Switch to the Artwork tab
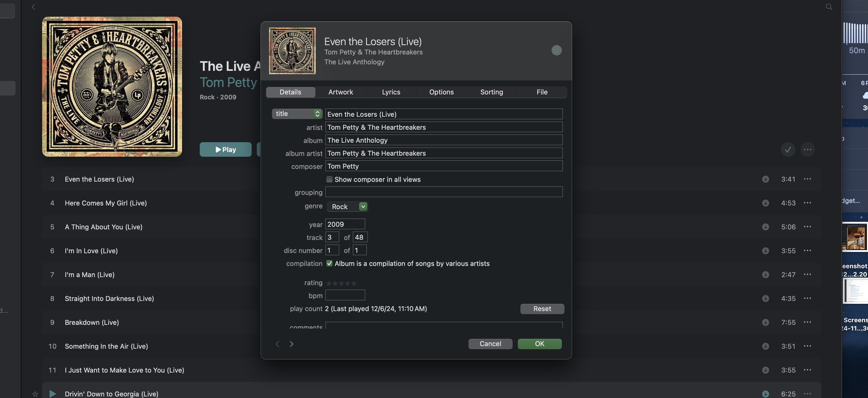The height and width of the screenshot is (398, 868). click(x=340, y=92)
